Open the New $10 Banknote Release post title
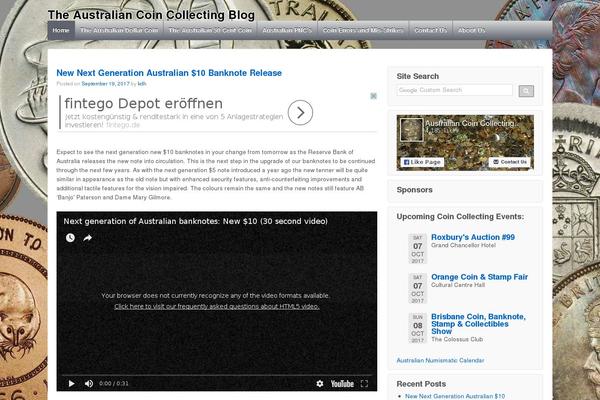The image size is (600, 400). pyautogui.click(x=169, y=73)
